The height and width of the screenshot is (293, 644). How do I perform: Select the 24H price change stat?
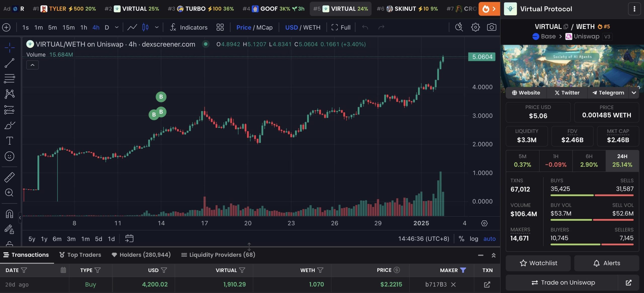[x=622, y=161]
